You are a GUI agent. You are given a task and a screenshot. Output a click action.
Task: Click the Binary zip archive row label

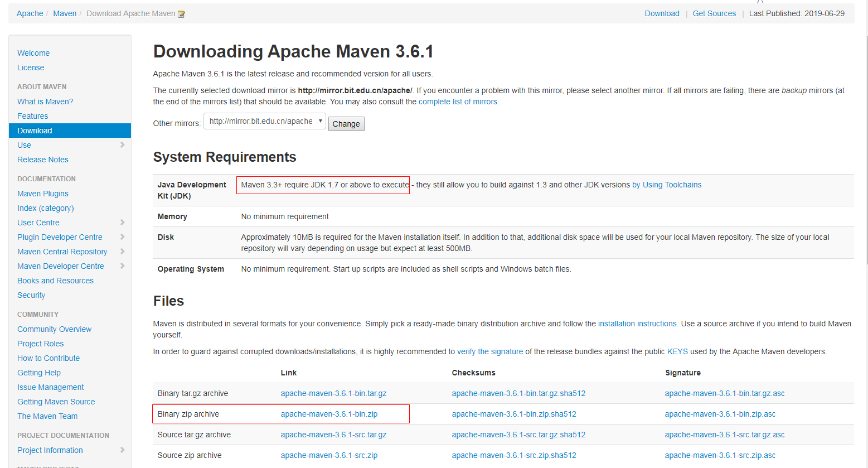click(188, 414)
